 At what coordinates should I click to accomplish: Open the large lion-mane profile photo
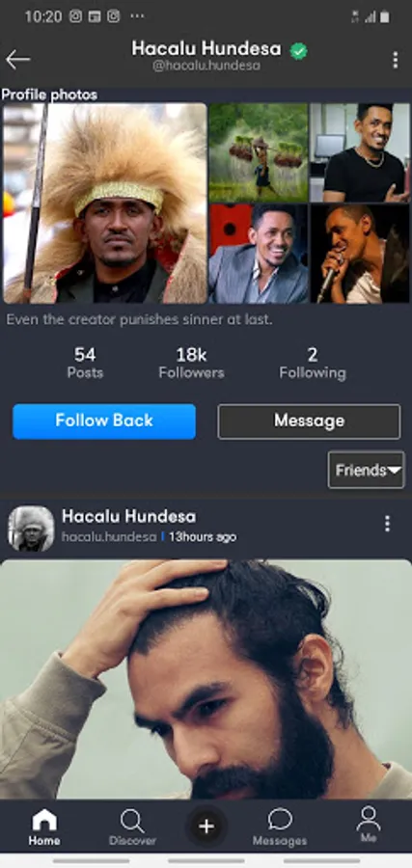pos(105,203)
